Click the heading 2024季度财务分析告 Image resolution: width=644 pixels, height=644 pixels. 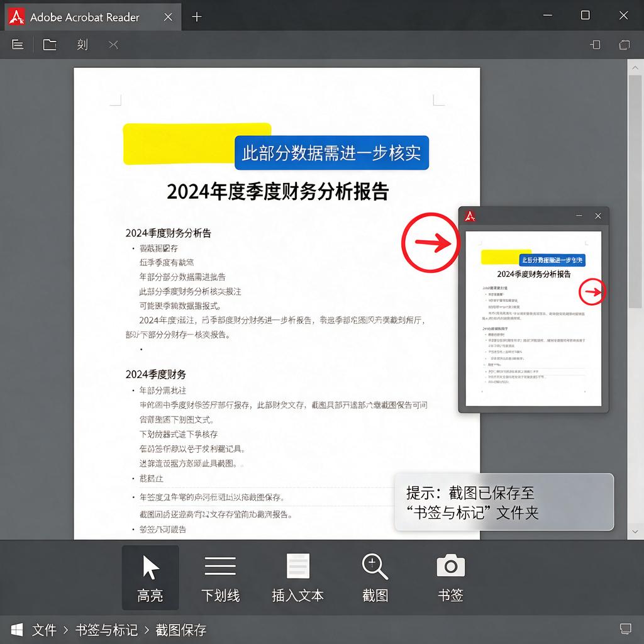coord(168,233)
